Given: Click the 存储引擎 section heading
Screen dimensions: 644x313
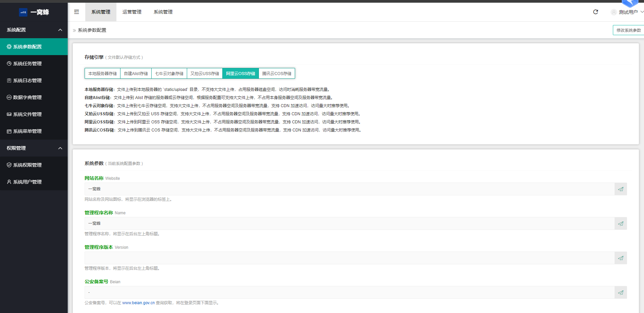Looking at the screenshot, I should 94,57.
